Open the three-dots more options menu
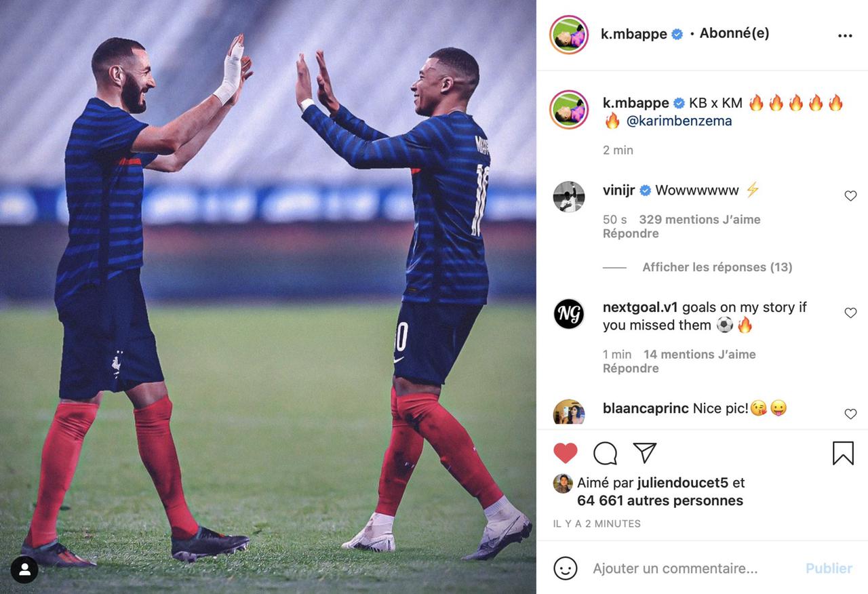This screenshot has width=868, height=594. (845, 36)
